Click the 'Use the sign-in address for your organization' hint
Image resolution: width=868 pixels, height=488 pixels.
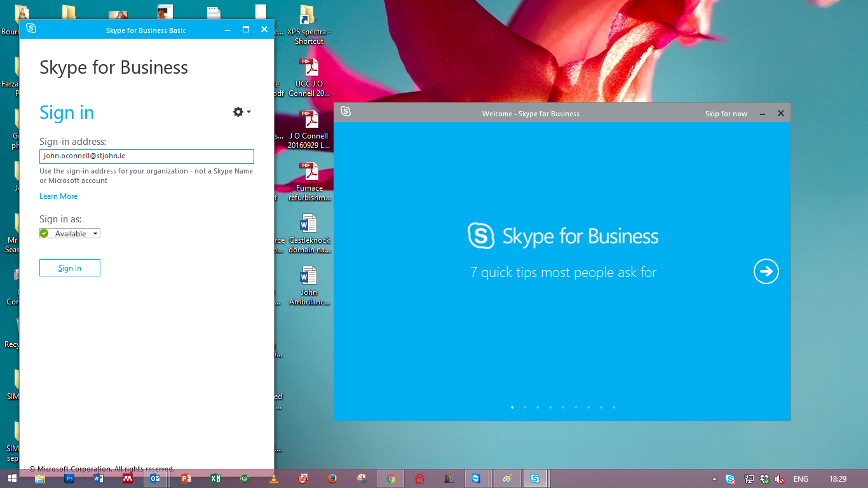(146, 176)
